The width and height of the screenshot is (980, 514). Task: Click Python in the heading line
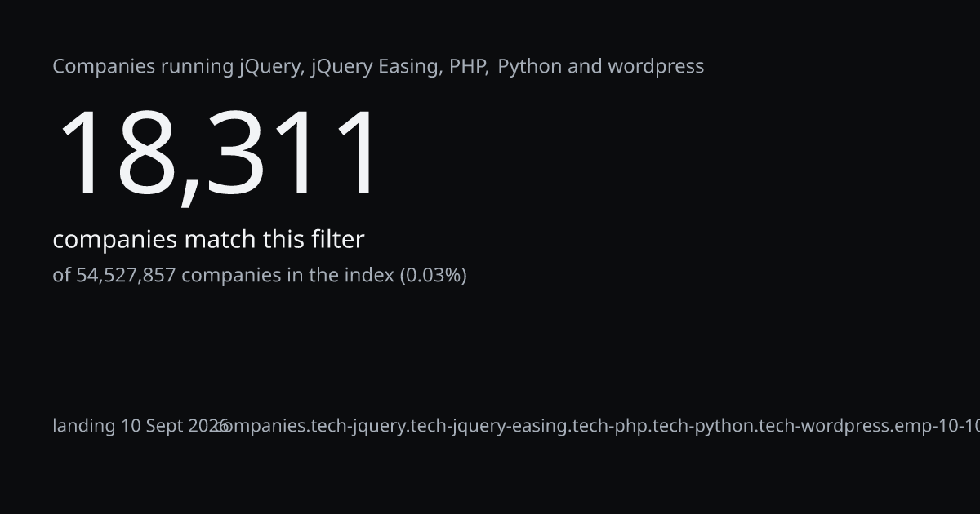coord(529,67)
